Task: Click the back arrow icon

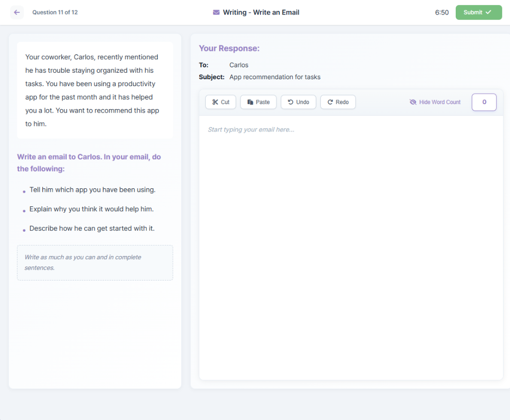Action: (x=17, y=12)
